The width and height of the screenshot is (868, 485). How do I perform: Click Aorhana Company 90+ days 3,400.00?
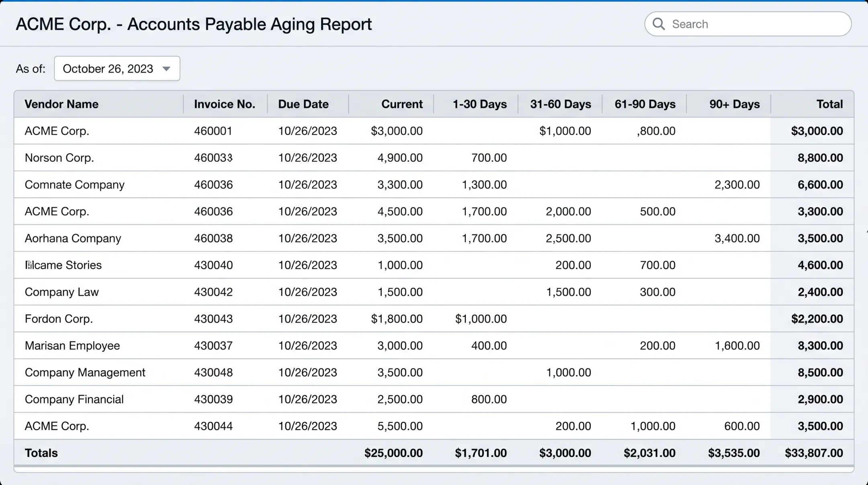click(x=737, y=238)
